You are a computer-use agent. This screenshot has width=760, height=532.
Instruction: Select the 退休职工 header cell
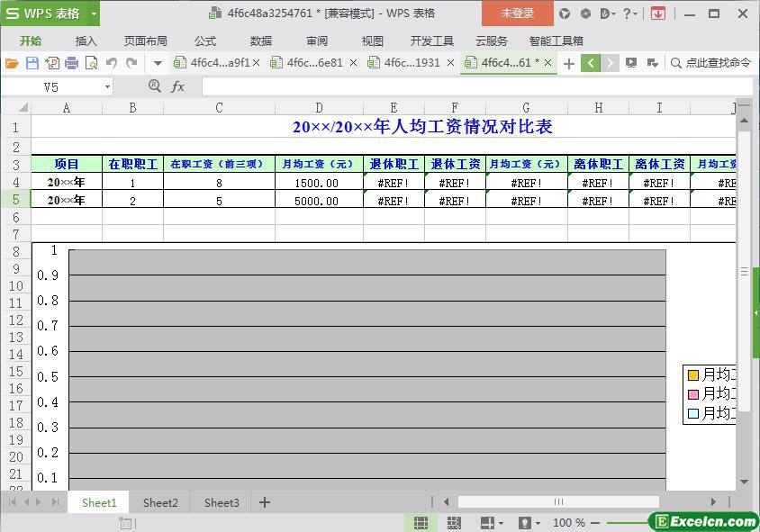click(x=394, y=164)
